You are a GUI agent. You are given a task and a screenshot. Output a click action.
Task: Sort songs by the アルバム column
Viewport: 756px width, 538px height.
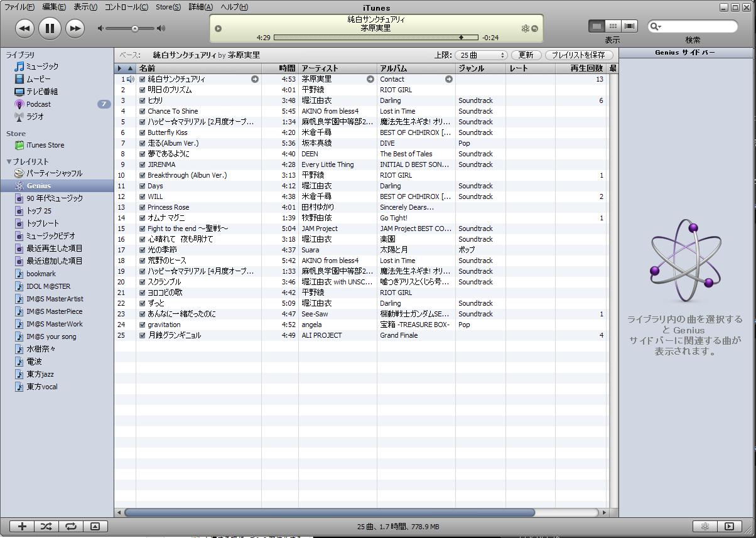point(416,68)
